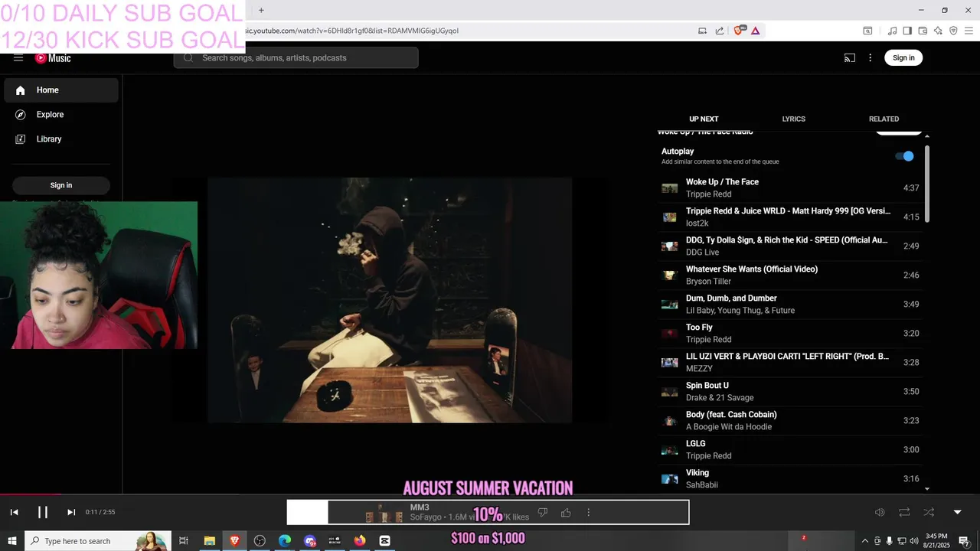Screen dimensions: 980x551
Task: Open Library in the sidebar
Action: pyautogui.click(x=61, y=139)
